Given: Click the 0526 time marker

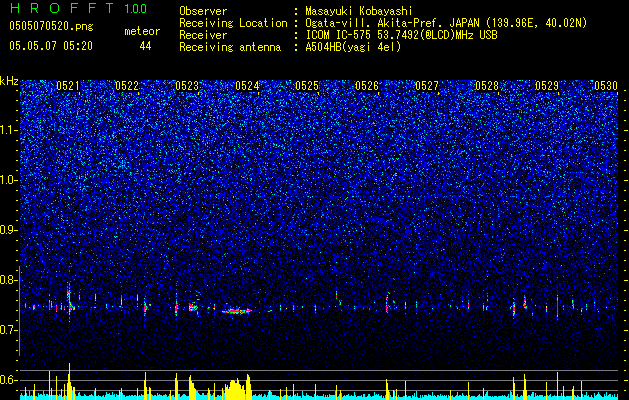Looking at the screenshot, I should point(367,86).
